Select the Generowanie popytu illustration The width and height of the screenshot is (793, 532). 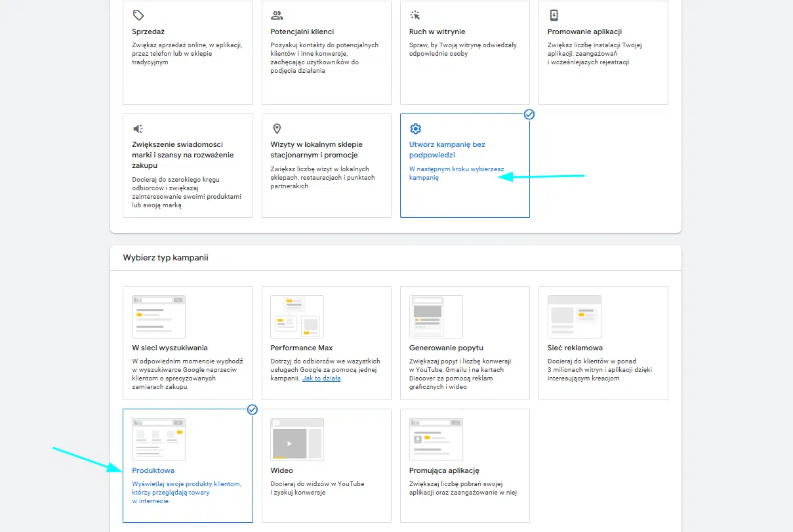click(436, 316)
